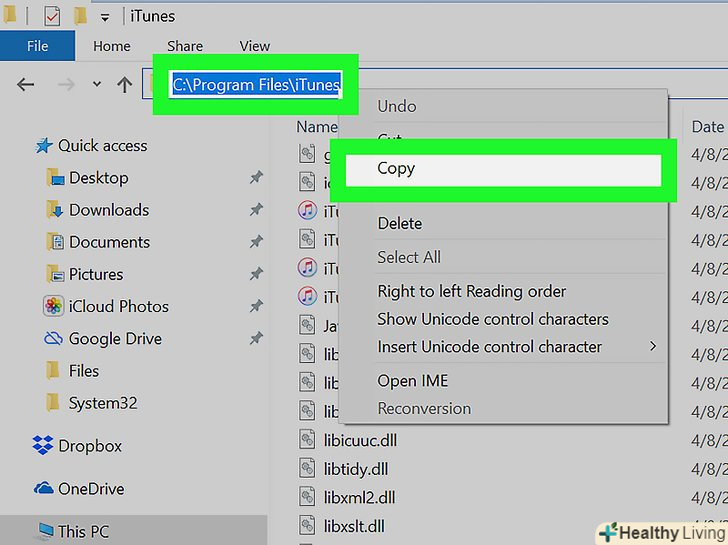Choose Copy in the context menu
728x545 pixels.
pos(503,169)
